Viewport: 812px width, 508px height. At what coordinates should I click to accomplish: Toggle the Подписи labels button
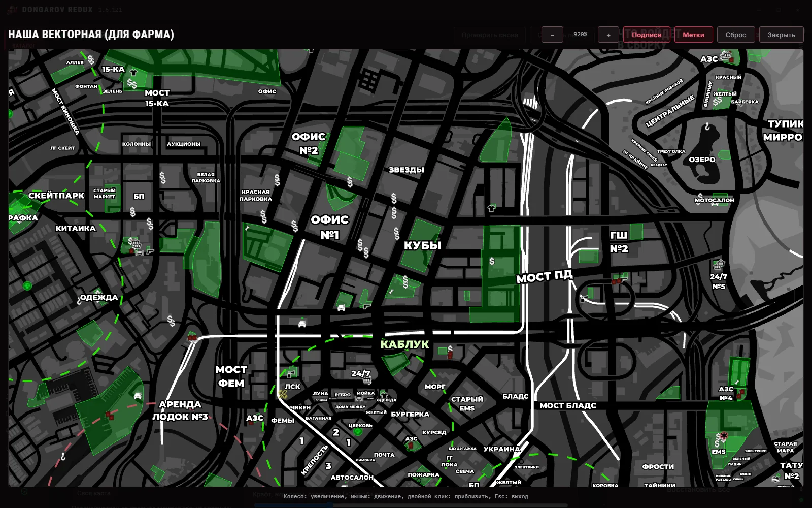(x=647, y=35)
